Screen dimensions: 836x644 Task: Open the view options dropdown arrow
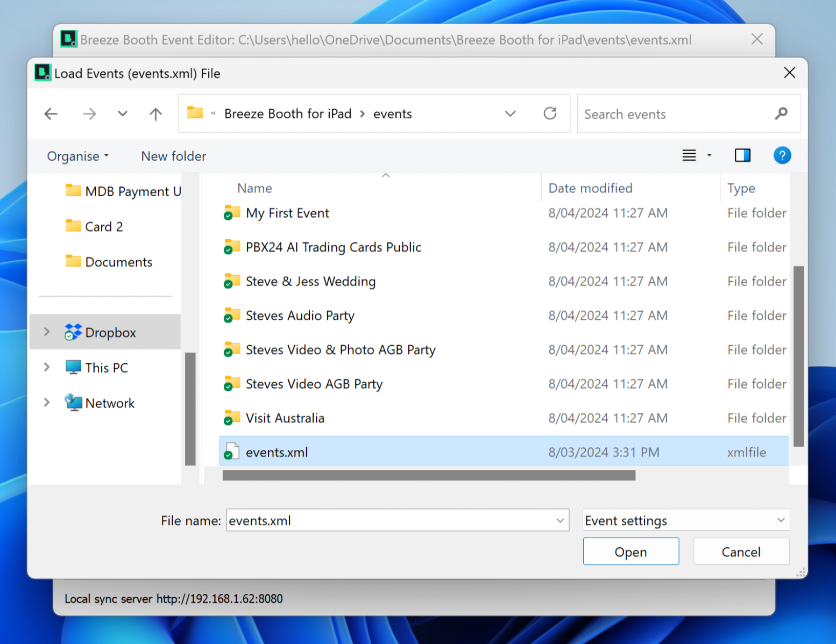coord(709,155)
